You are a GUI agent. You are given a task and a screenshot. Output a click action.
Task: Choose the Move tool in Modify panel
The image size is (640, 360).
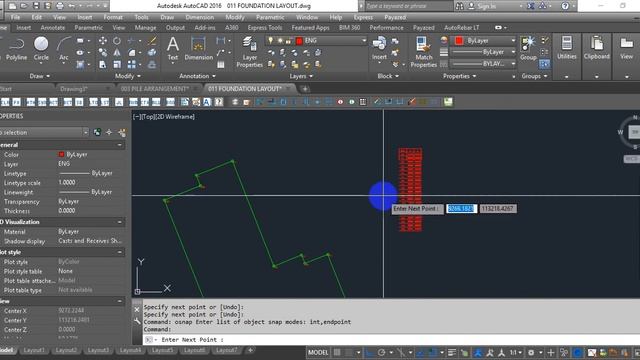tap(103, 41)
